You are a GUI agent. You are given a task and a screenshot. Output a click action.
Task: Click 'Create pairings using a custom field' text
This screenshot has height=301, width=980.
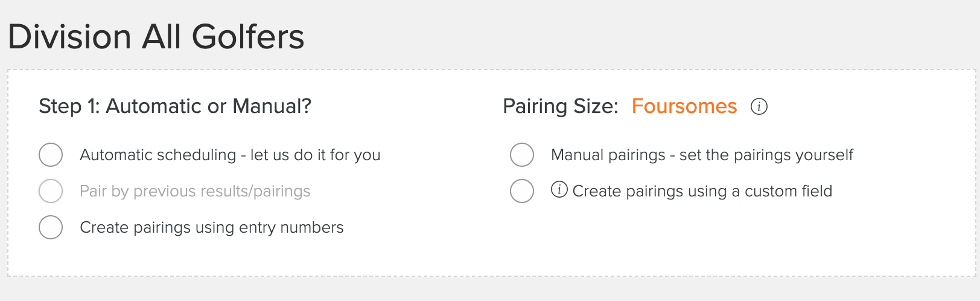point(702,192)
